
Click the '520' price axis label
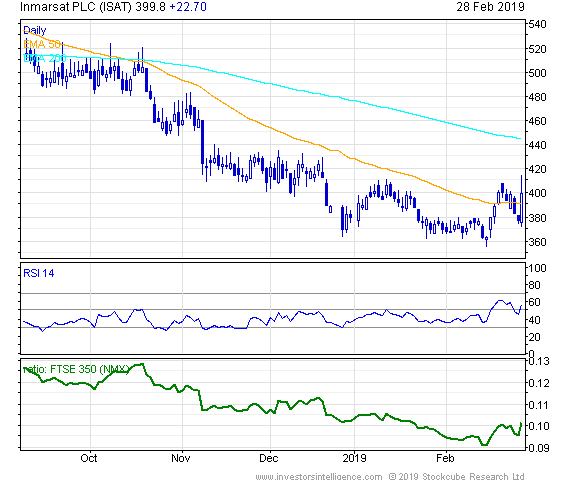538,49
